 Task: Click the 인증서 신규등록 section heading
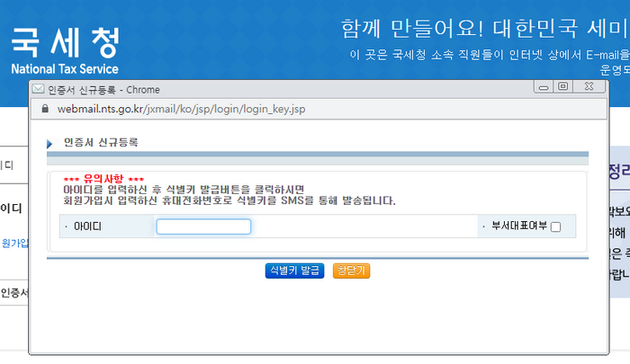(101, 143)
